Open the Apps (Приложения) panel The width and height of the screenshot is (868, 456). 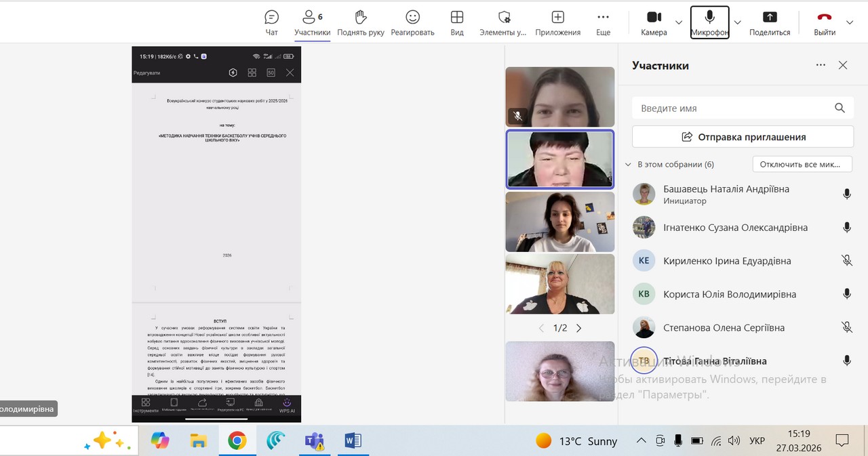pos(557,22)
